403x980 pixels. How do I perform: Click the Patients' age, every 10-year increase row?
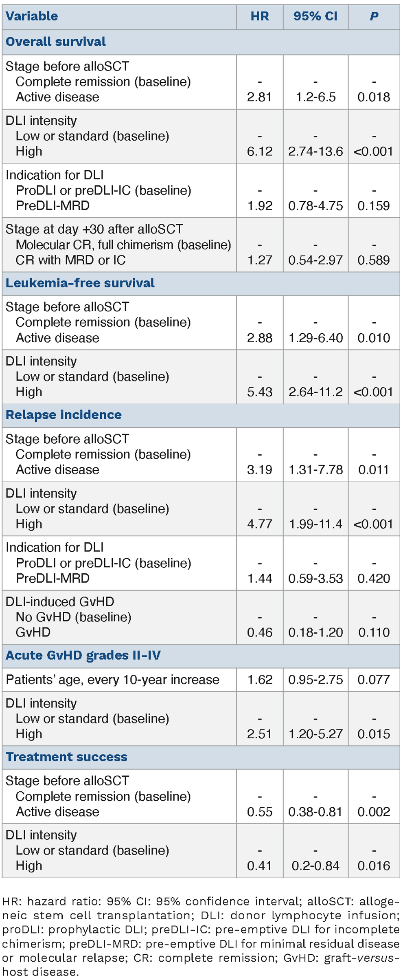112,680
